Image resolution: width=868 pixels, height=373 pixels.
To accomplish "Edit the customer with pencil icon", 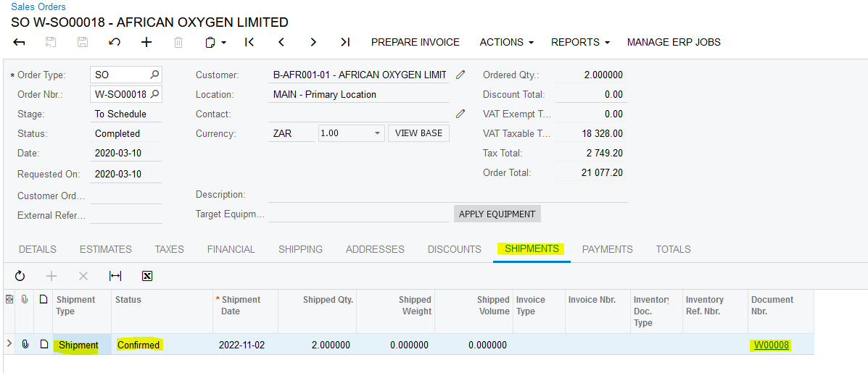I will pyautogui.click(x=460, y=75).
